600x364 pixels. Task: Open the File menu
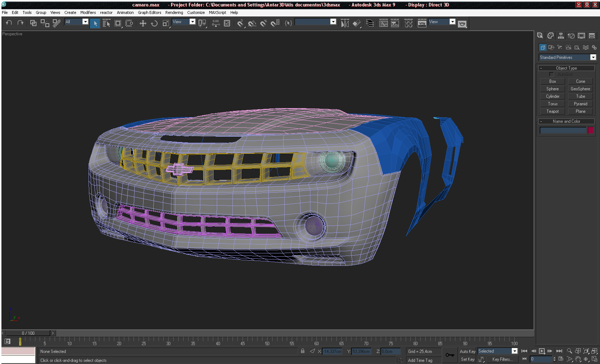[5, 12]
